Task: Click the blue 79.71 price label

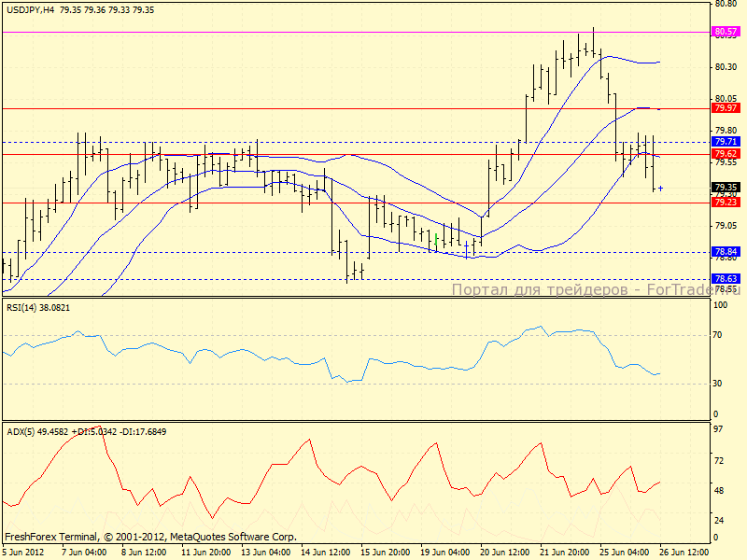Action: point(726,142)
